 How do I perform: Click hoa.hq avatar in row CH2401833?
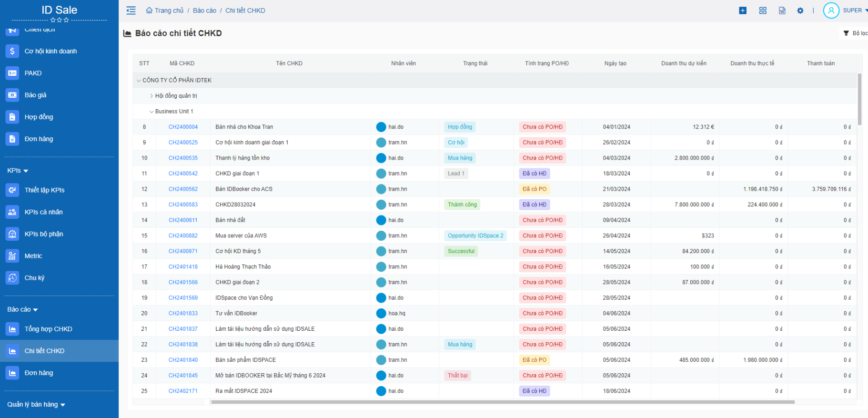coord(381,313)
